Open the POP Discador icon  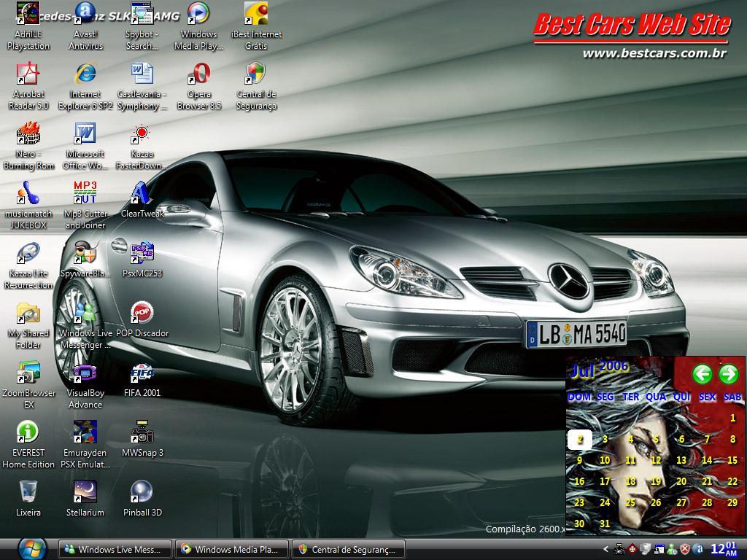142,320
